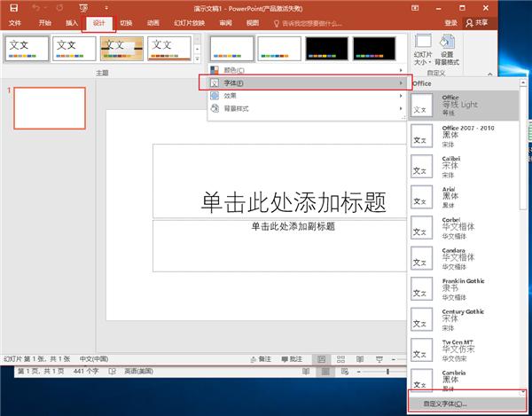Open the 效果 Effects submenu
This screenshot has height=416, width=532.
(307, 96)
